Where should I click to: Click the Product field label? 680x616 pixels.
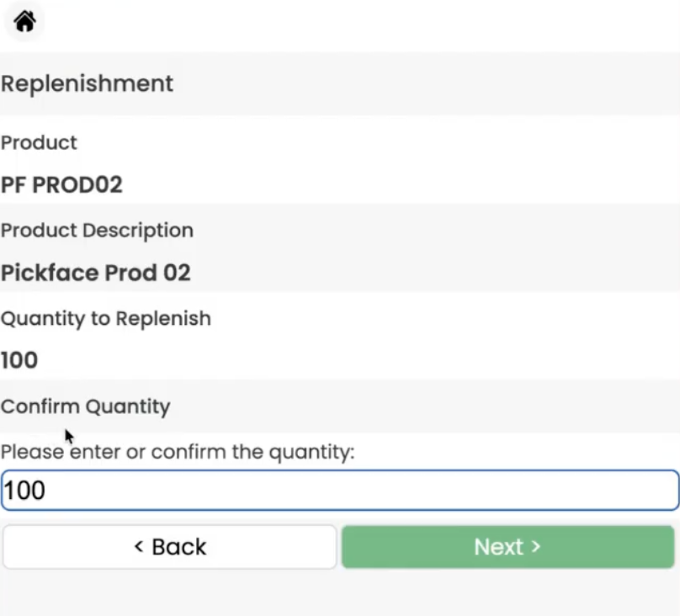coord(39,142)
